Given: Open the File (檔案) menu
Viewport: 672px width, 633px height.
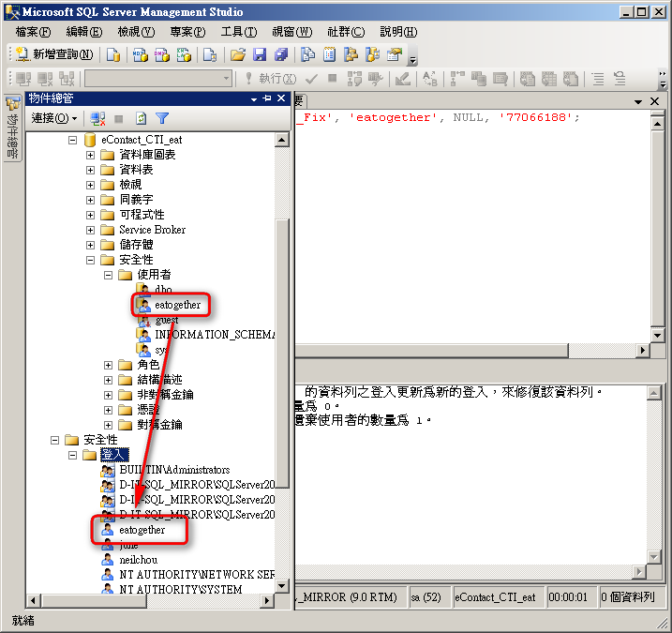Looking at the screenshot, I should click(x=33, y=32).
